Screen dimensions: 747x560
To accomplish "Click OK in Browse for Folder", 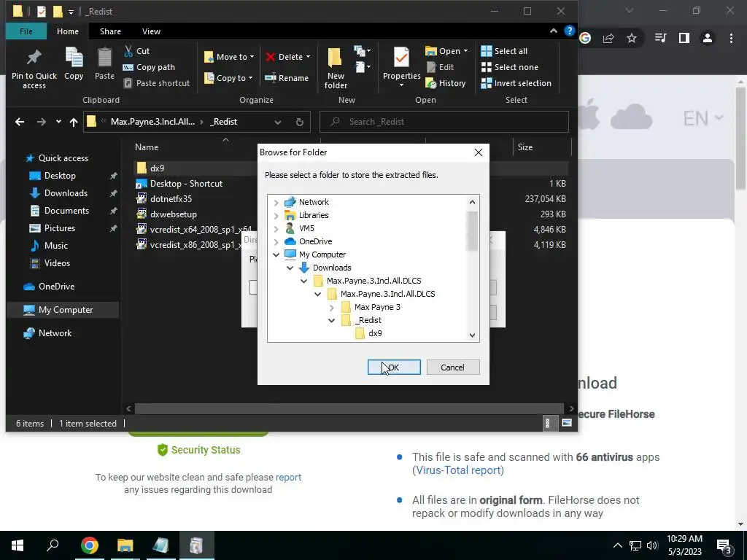I will (x=394, y=367).
